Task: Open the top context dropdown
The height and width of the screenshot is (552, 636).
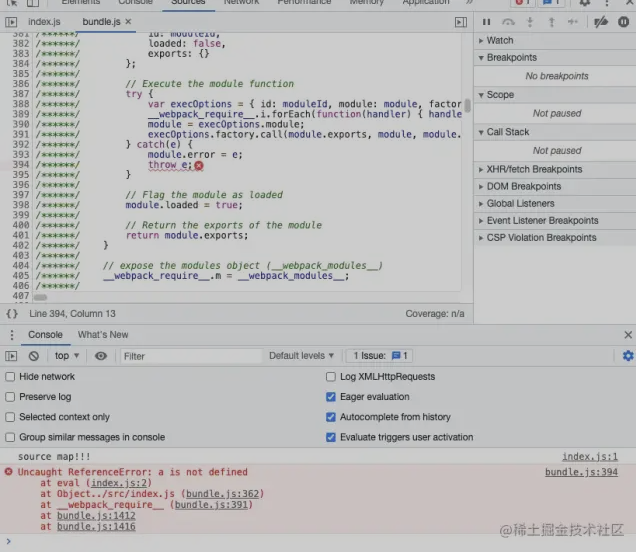Action: click(x=67, y=356)
